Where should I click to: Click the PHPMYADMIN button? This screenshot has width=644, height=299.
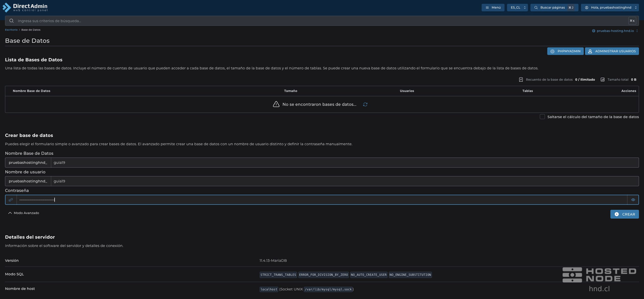point(565,51)
